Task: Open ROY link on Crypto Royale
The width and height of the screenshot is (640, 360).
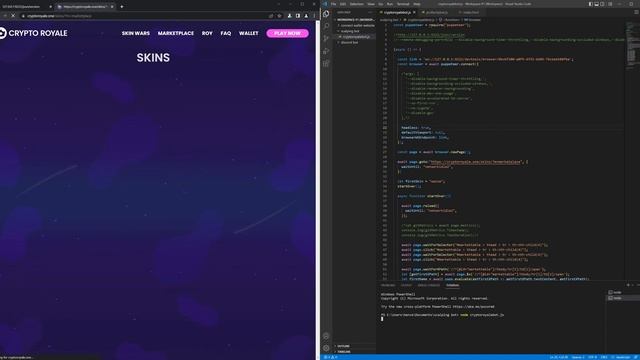Action: tap(207, 33)
